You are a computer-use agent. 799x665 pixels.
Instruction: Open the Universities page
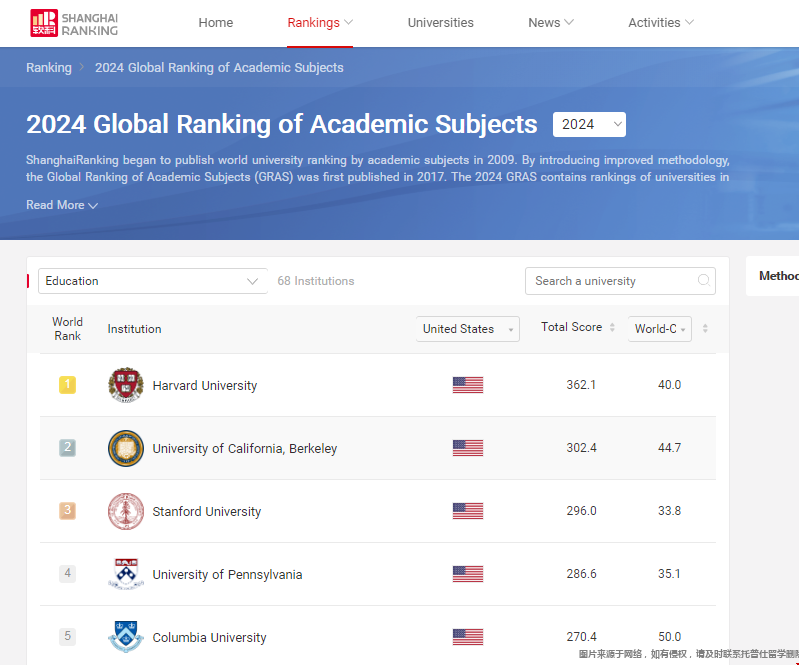pyautogui.click(x=440, y=23)
